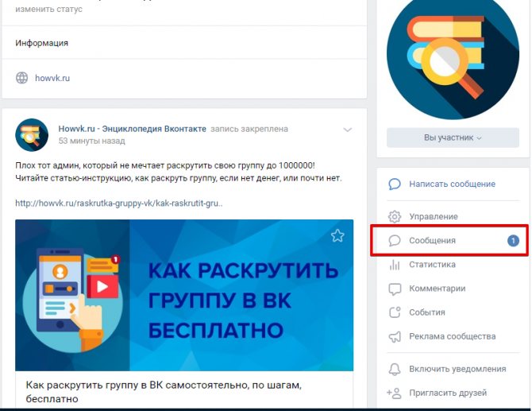
Task: Open the События menu item
Action: click(427, 312)
